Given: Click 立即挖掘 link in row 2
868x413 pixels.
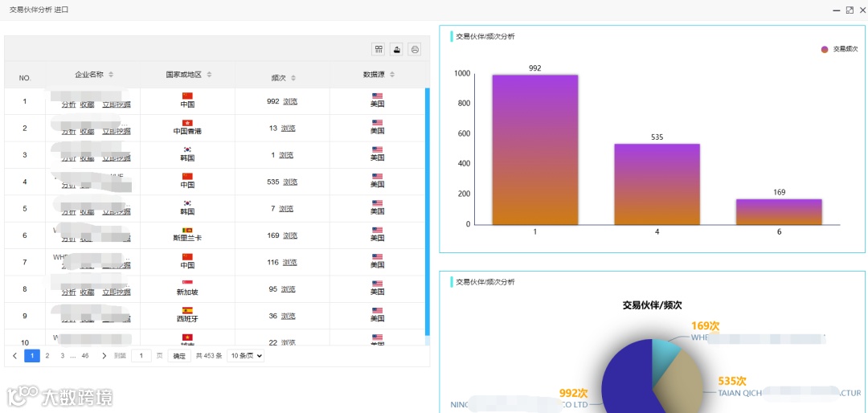Looking at the screenshot, I should click(117, 131).
